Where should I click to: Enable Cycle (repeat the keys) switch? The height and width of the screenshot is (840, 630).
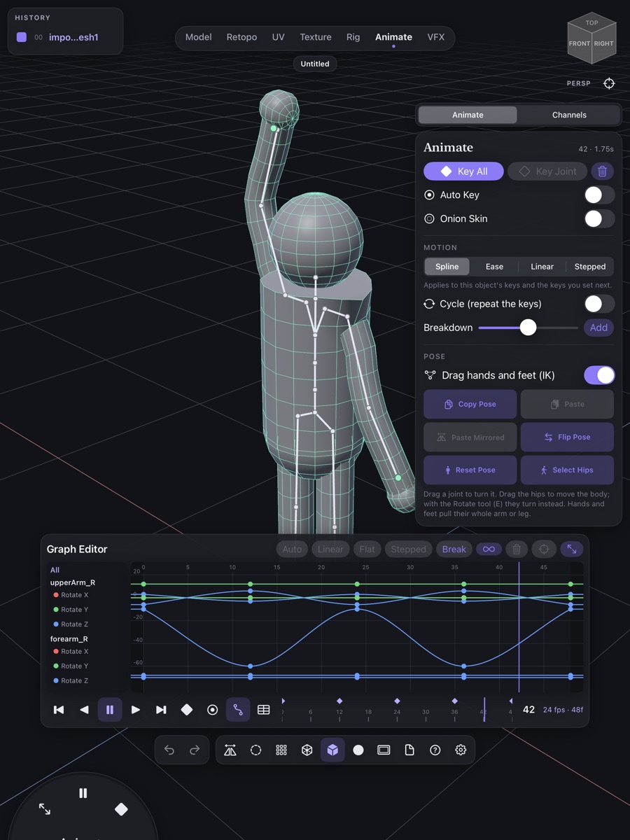coord(599,304)
